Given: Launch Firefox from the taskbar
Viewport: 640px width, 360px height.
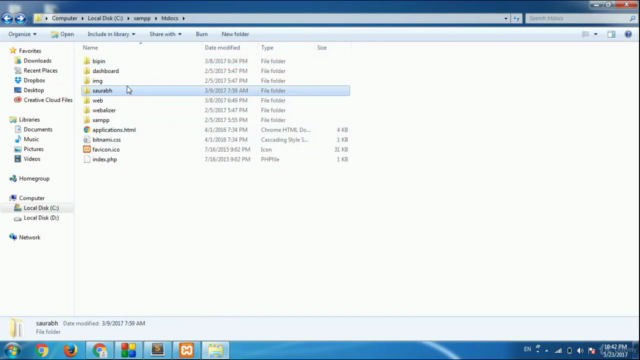Looking at the screenshot, I should (71, 350).
